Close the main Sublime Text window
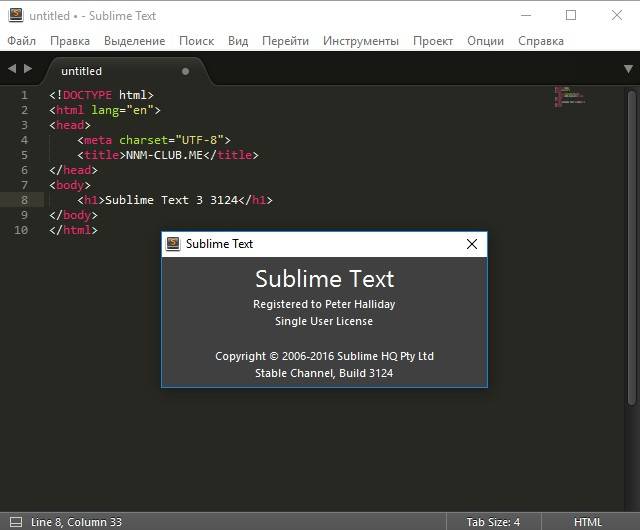Viewport: 640px width, 530px height. [617, 15]
